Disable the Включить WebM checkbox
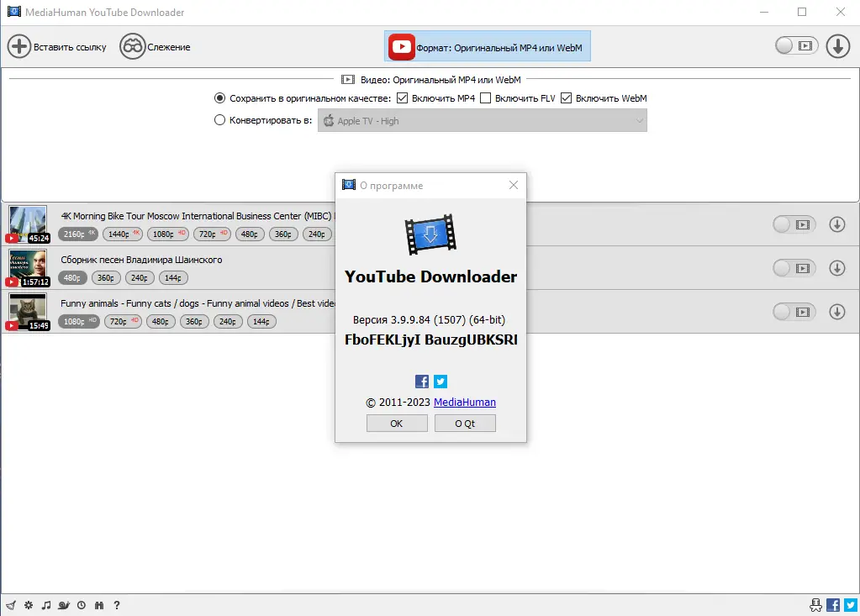Screen dimensions: 860x616 [566, 97]
